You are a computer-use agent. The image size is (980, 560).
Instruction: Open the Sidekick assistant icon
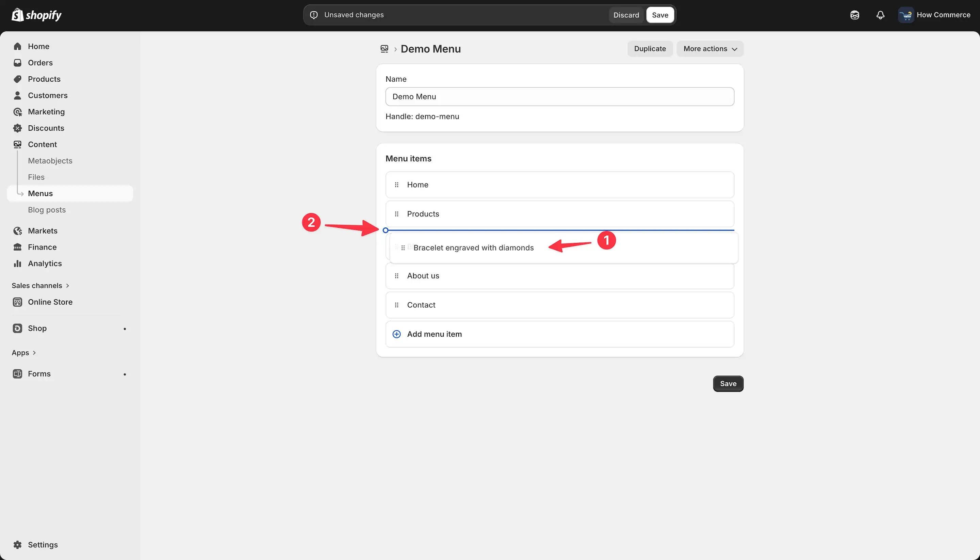pyautogui.click(x=854, y=15)
